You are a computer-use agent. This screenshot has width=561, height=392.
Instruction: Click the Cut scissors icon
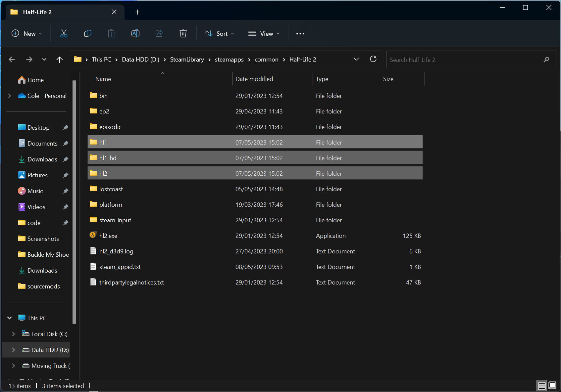click(x=64, y=33)
